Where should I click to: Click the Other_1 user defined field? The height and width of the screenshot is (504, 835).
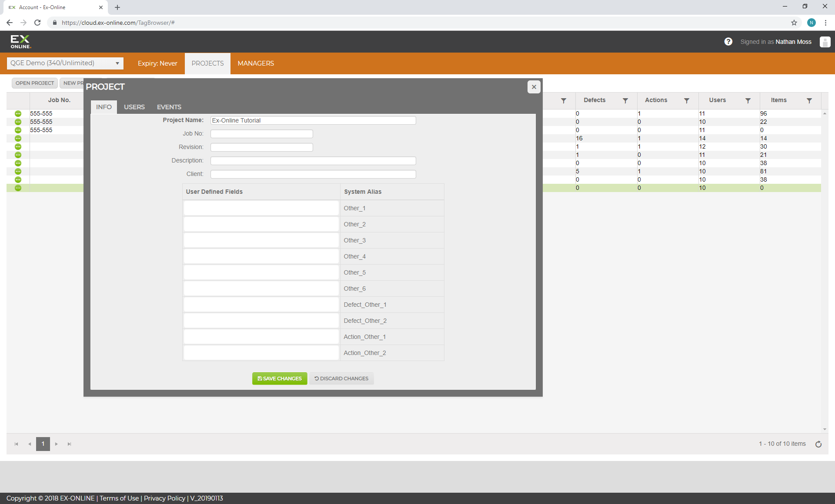click(x=261, y=208)
